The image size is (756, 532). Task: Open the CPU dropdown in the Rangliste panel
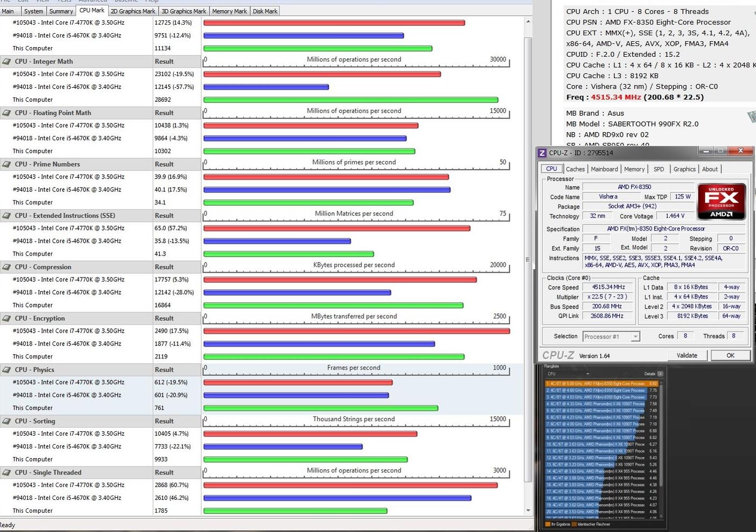568,374
